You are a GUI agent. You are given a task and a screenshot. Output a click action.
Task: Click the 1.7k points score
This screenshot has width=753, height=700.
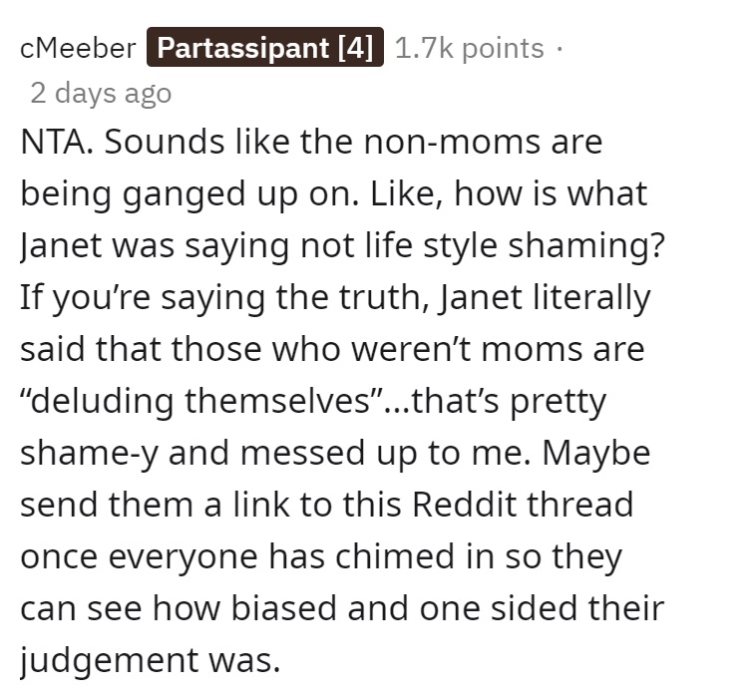tap(469, 48)
